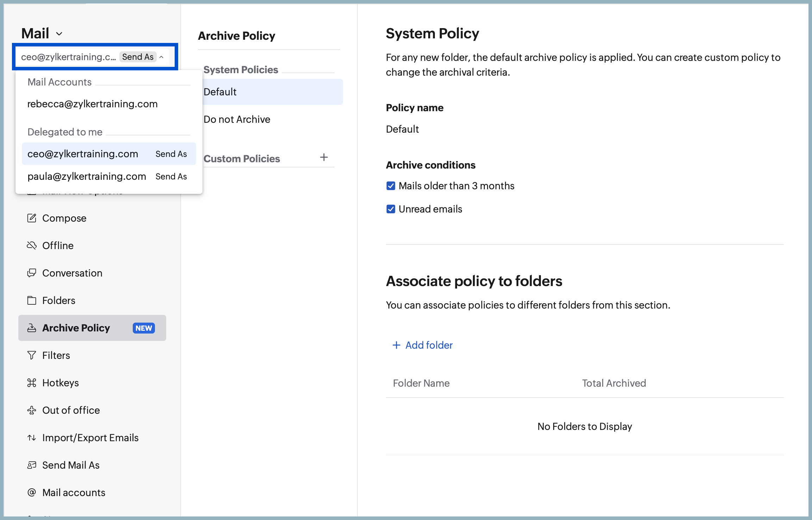
Task: Click the Archive Policy tray icon
Action: [32, 328]
